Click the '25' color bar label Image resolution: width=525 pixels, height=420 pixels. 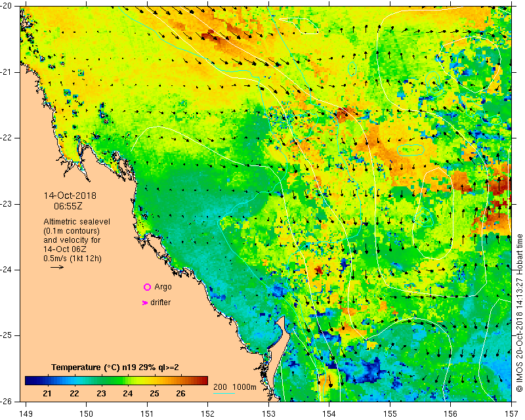[x=154, y=394]
